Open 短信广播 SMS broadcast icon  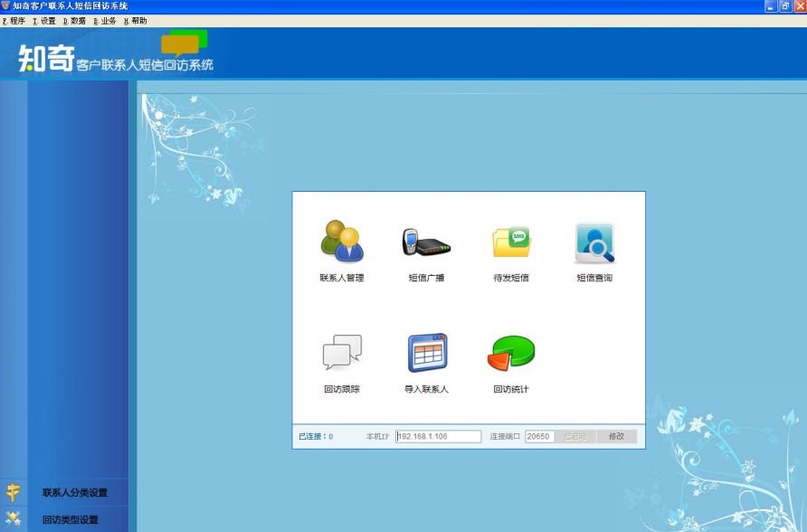(x=426, y=242)
